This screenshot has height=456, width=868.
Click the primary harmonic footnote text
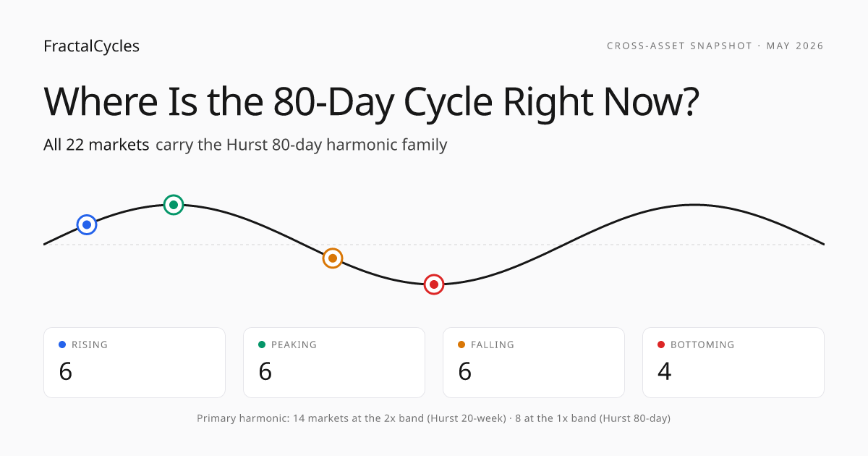434,418
